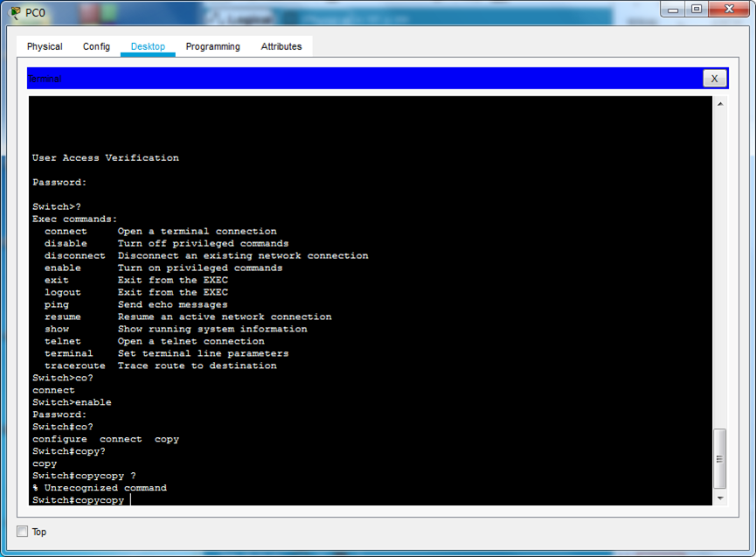Click the terminal scrollbar down arrow

pos(720,498)
